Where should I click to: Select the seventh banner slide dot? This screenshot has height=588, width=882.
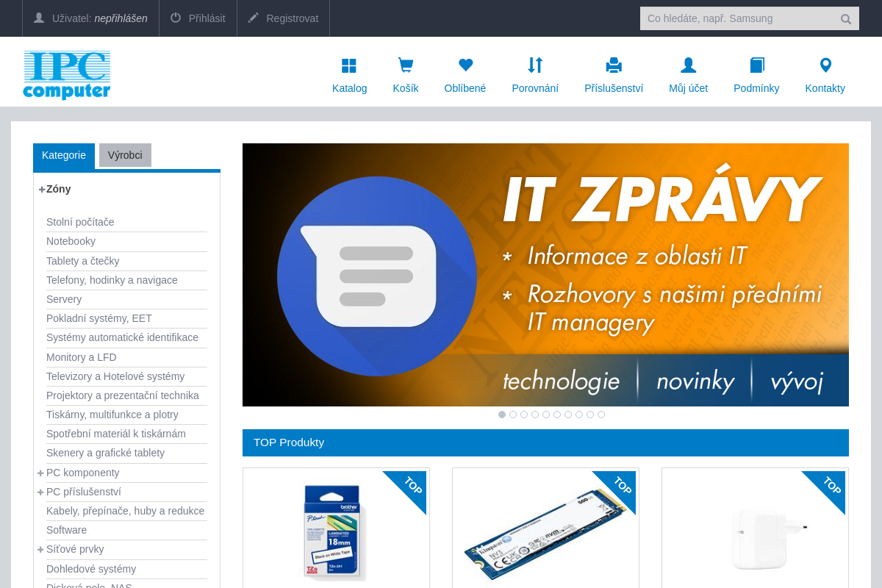[568, 415]
